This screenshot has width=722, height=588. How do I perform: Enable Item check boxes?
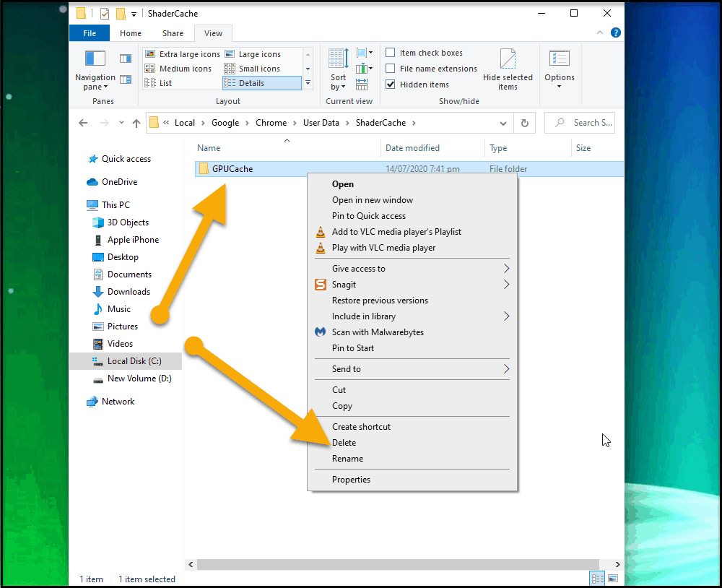coord(391,53)
